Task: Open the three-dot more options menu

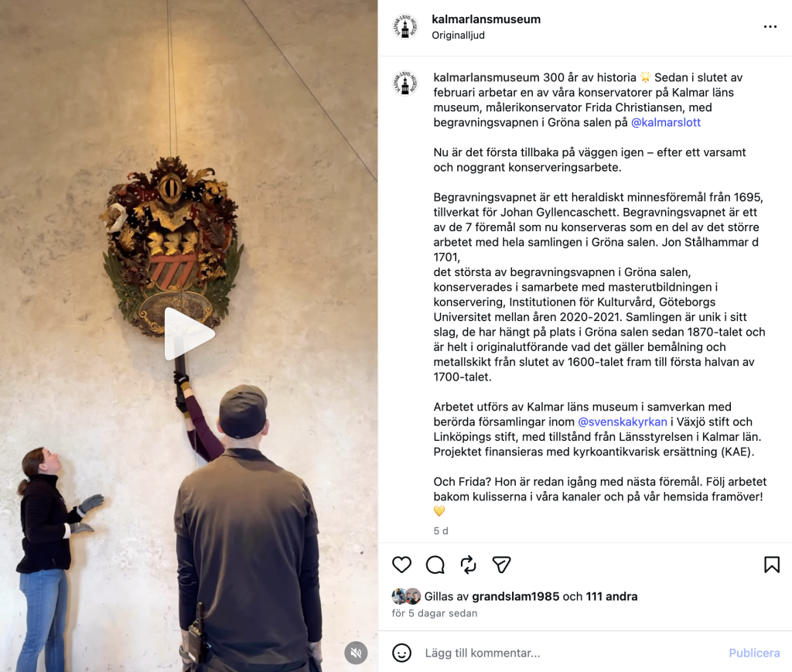Action: click(770, 27)
